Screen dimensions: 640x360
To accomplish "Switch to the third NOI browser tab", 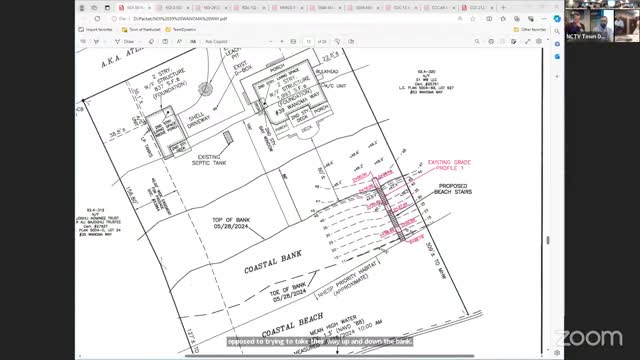I will click(211, 8).
